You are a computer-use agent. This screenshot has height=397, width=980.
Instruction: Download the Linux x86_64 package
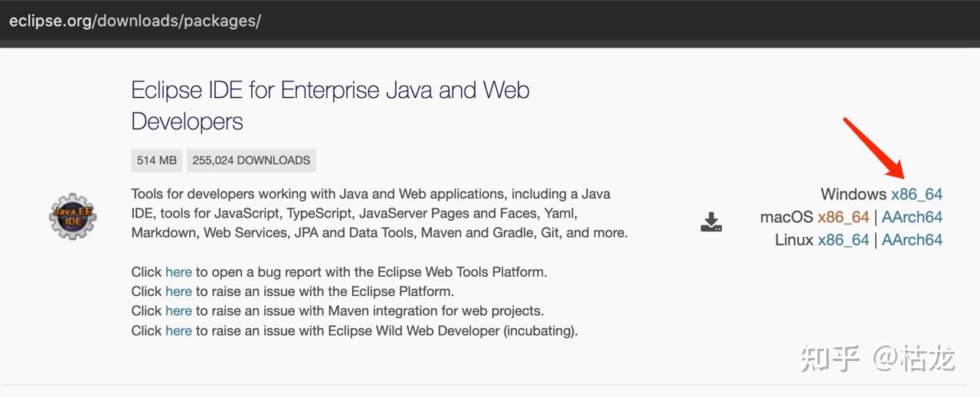coord(843,240)
